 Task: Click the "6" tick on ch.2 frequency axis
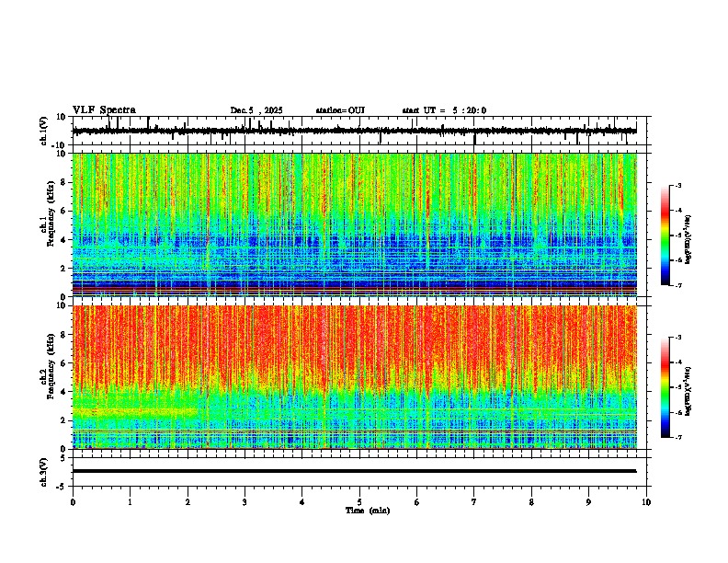point(63,363)
